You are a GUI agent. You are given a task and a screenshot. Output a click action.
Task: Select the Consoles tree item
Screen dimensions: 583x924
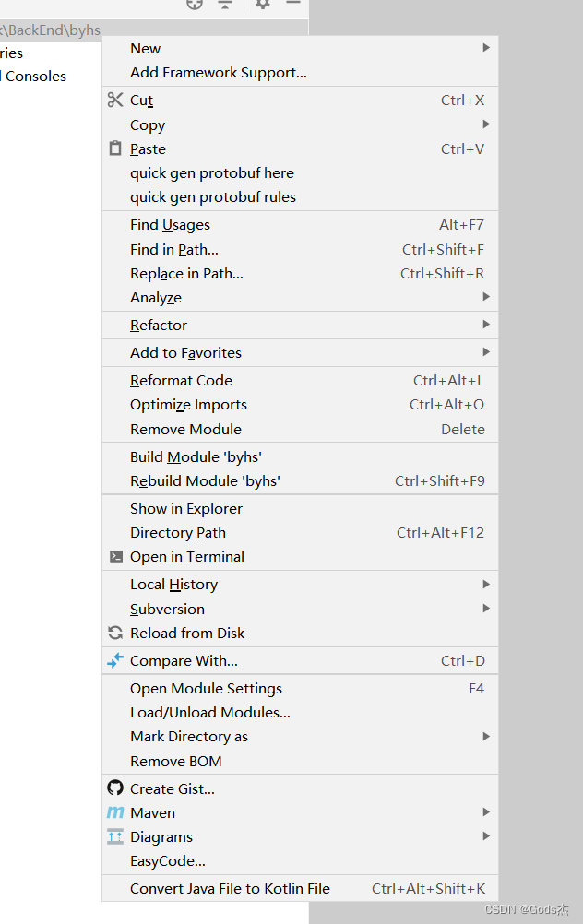(35, 76)
